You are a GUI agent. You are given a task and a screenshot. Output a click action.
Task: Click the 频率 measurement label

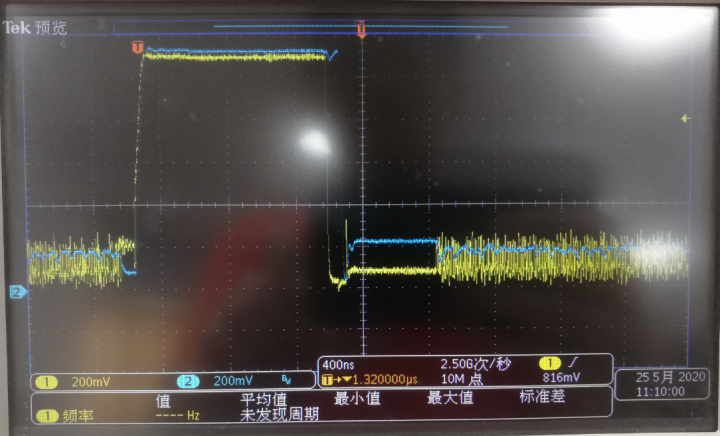click(78, 416)
